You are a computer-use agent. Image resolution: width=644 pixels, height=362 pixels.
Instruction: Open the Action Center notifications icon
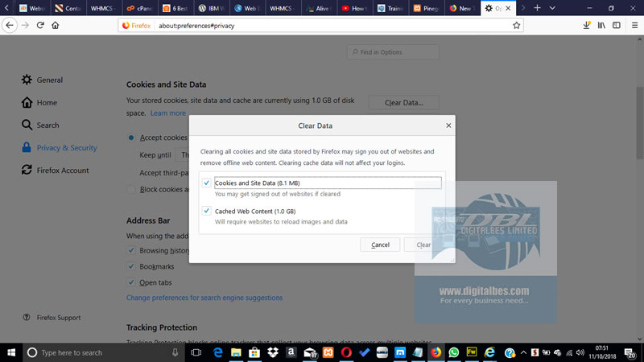(x=630, y=352)
